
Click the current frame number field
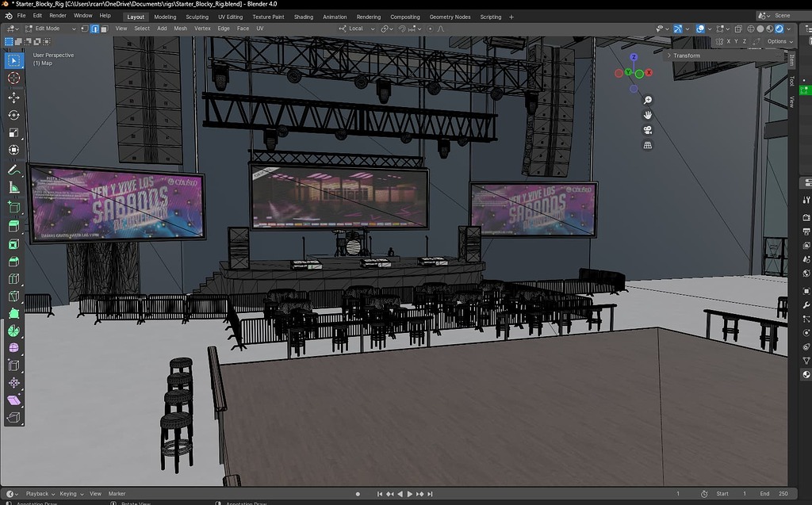click(678, 493)
